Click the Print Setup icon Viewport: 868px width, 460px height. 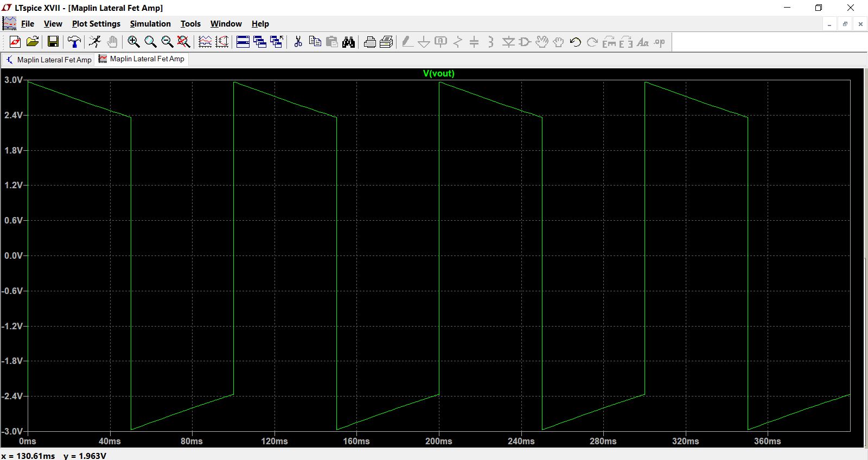[x=370, y=42]
